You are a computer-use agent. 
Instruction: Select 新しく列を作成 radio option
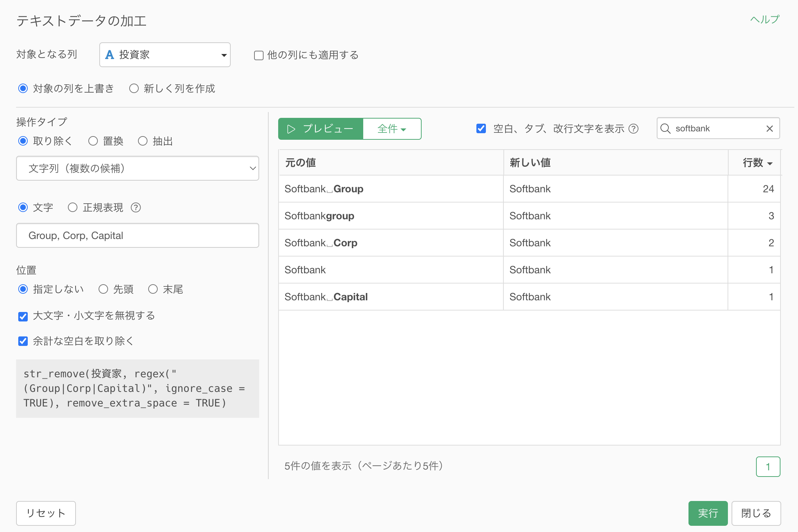[x=134, y=89]
